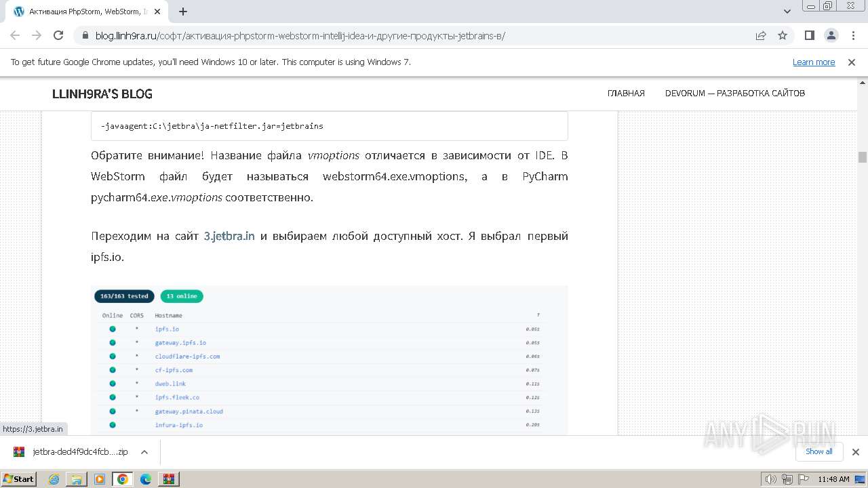Select the Активация PhpStorm tab

click(88, 12)
